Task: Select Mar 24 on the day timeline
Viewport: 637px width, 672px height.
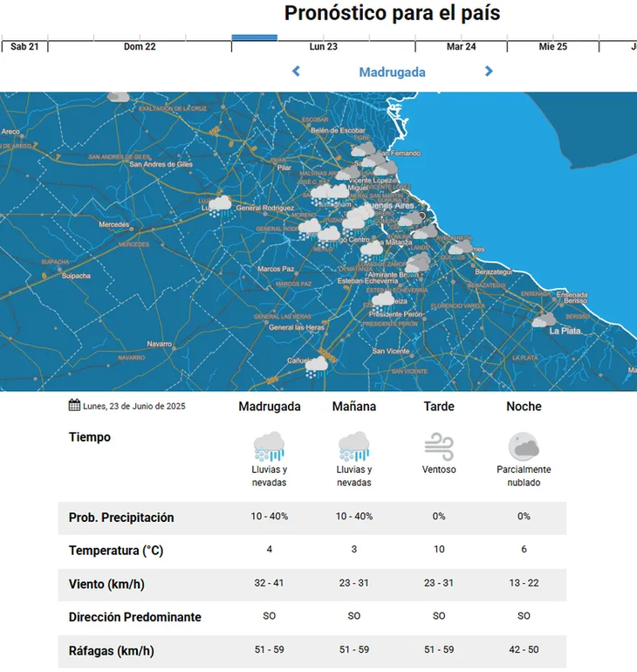Action: point(461,47)
